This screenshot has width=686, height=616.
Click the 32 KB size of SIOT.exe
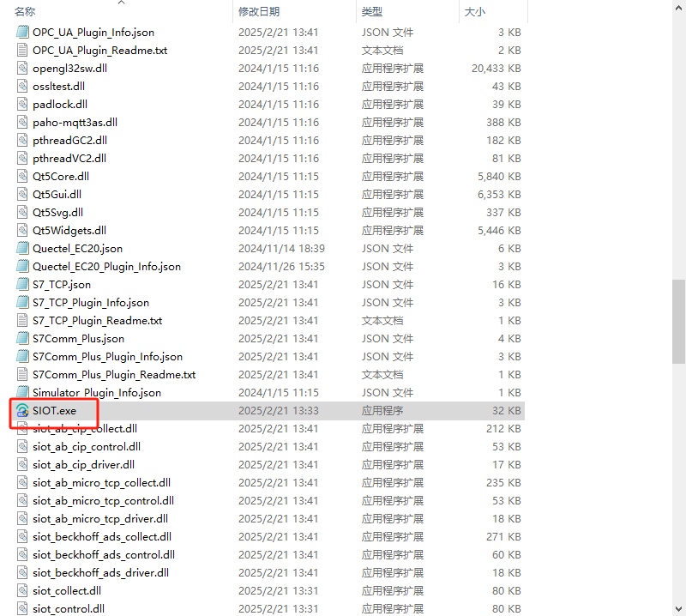507,411
